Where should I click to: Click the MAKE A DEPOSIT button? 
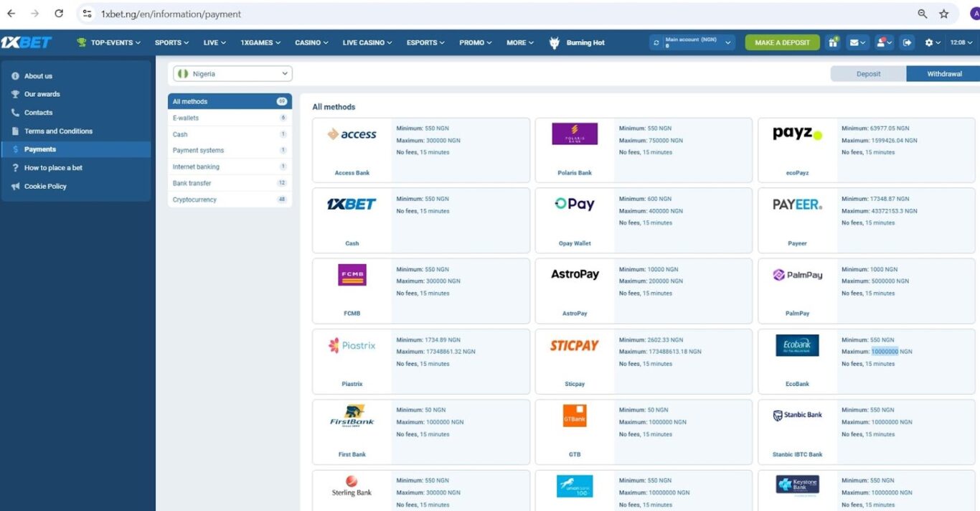click(782, 42)
